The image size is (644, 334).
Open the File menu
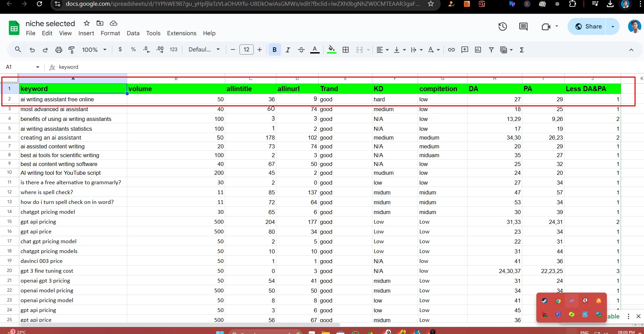[x=30, y=33]
